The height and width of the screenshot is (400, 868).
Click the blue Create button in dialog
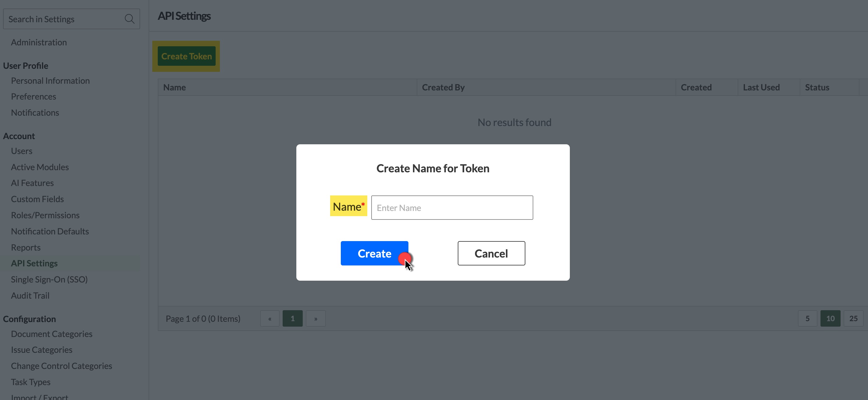click(374, 253)
